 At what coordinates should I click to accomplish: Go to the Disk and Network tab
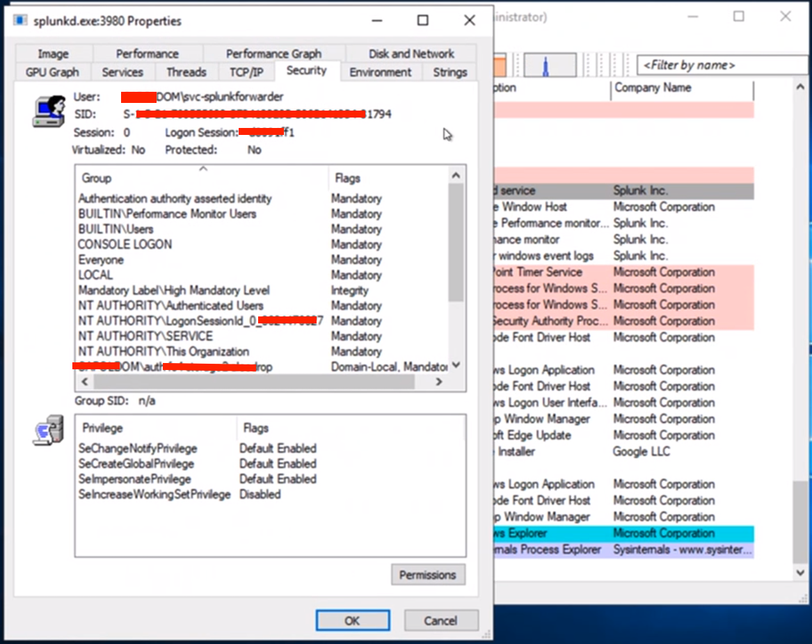(x=411, y=54)
